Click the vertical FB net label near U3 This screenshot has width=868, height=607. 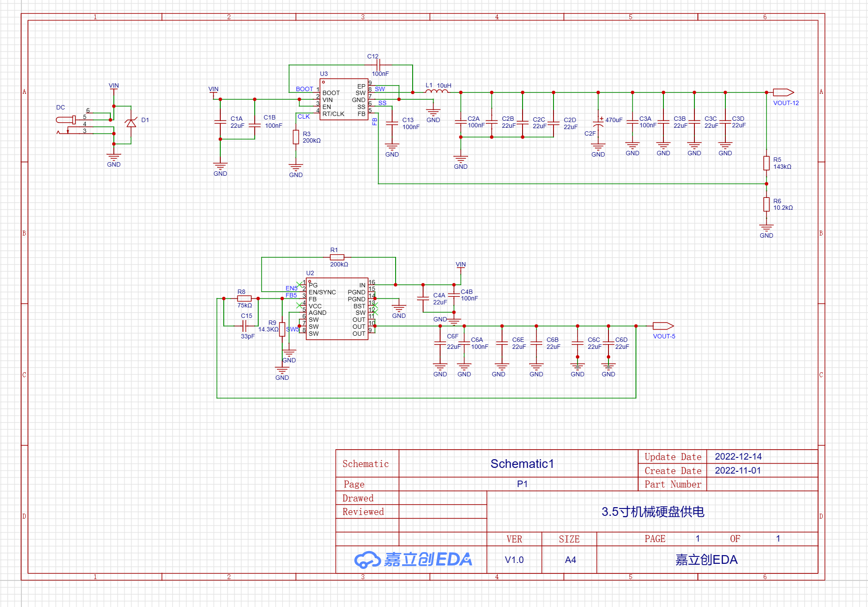375,122
